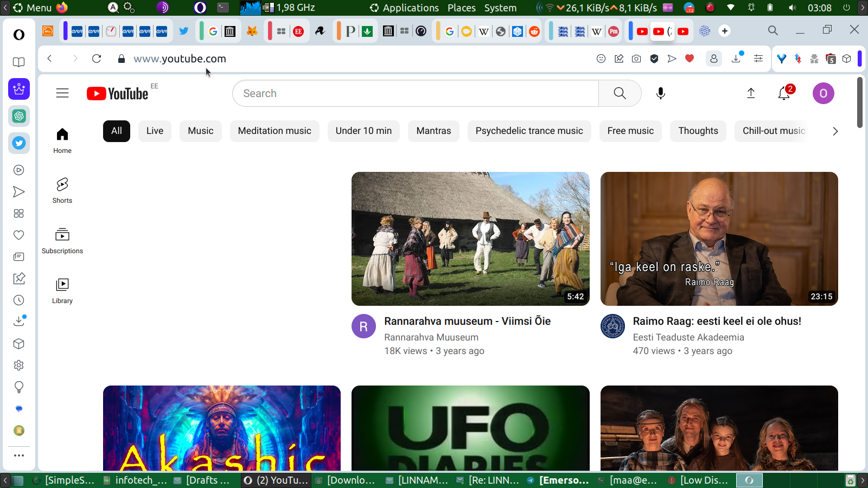Open Subscriptions in the sidebar
This screenshot has width=868, height=488.
[62, 241]
